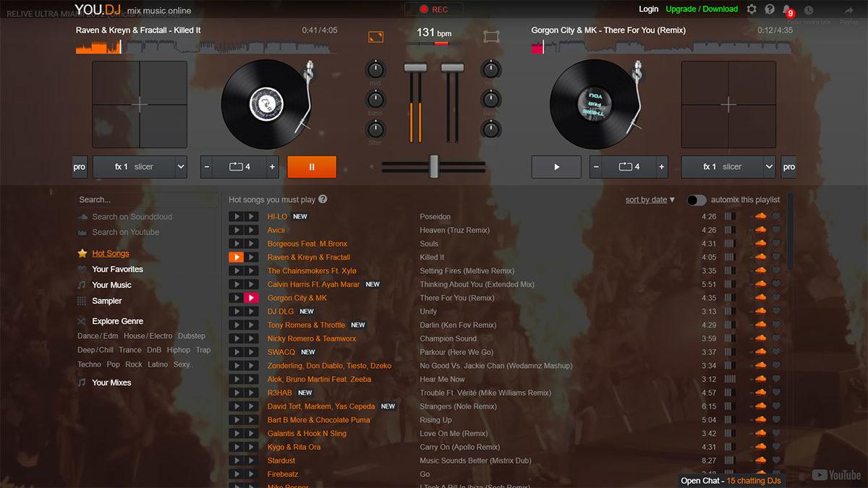This screenshot has height=488, width=868.
Task: Start recording with the REC button
Action: [x=433, y=9]
